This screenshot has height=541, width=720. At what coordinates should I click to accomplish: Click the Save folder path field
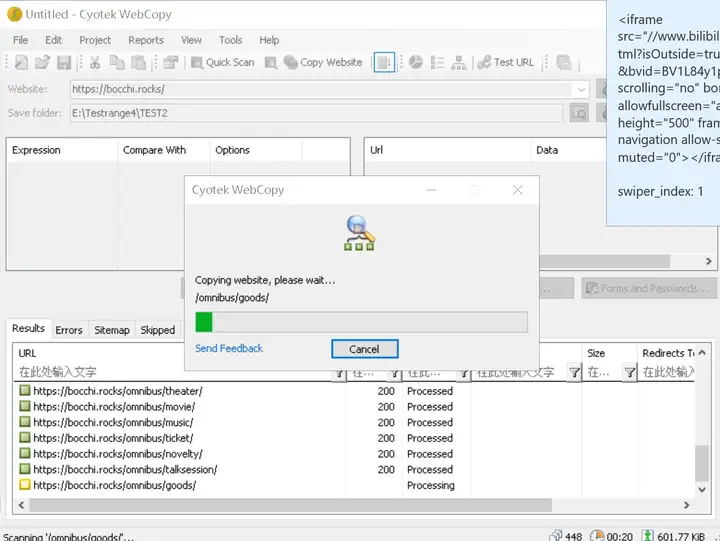[316, 113]
